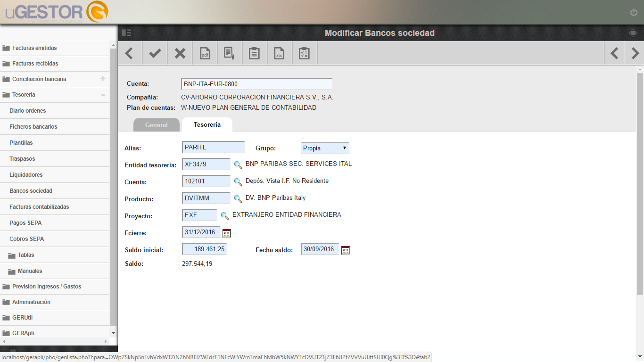This screenshot has width=644, height=362.
Task: Click the power logout icon
Action: 634,12
